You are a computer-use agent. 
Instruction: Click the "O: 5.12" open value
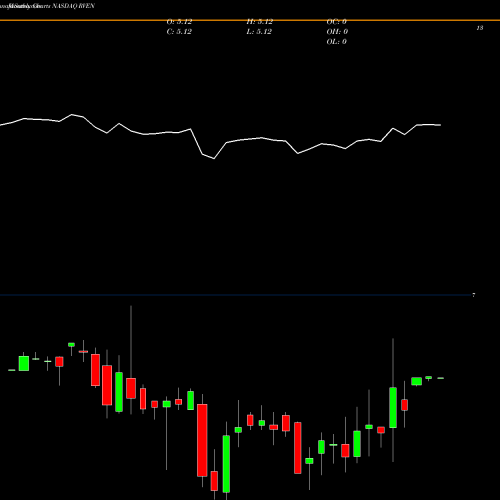point(179,22)
